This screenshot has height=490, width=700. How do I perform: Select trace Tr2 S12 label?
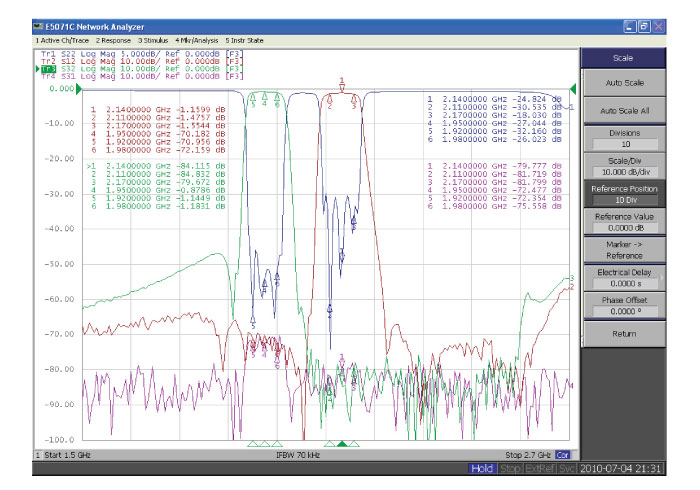tap(142, 61)
